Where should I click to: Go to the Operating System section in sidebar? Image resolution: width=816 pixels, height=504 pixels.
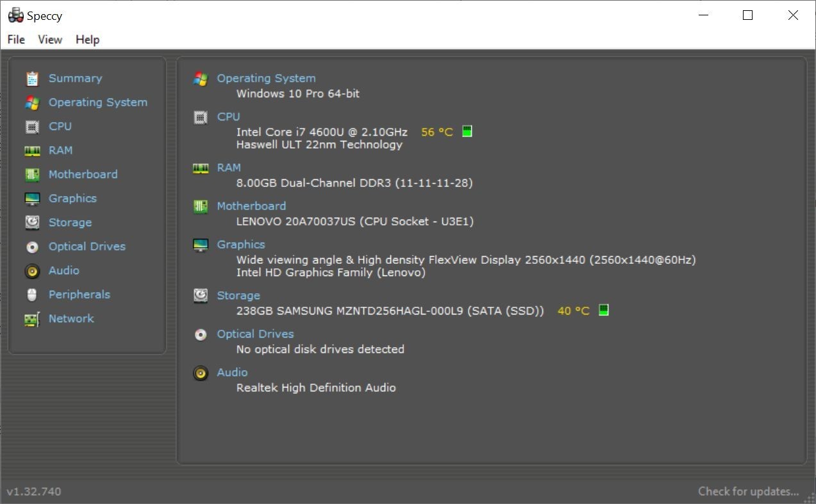tap(98, 102)
